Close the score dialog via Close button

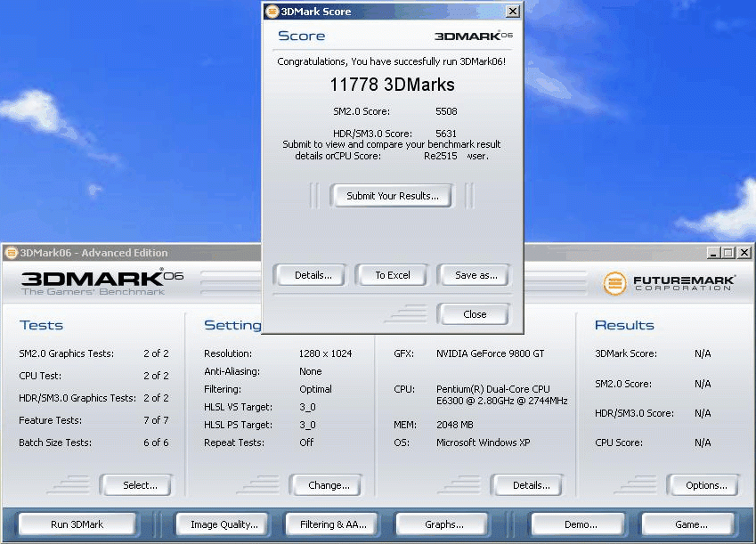coord(474,314)
